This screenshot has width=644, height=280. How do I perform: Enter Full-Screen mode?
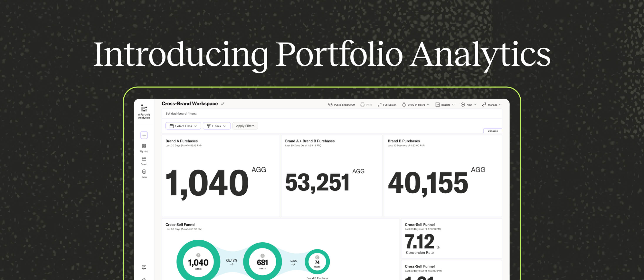[x=387, y=105]
